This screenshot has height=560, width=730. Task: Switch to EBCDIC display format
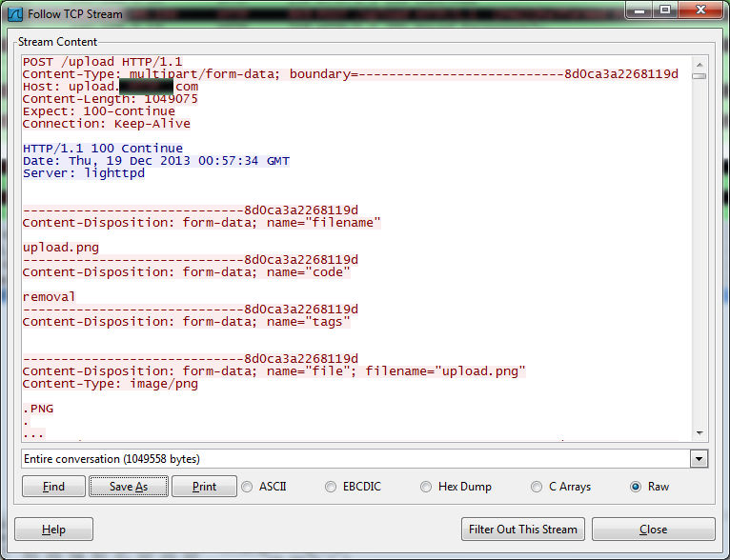click(x=331, y=487)
